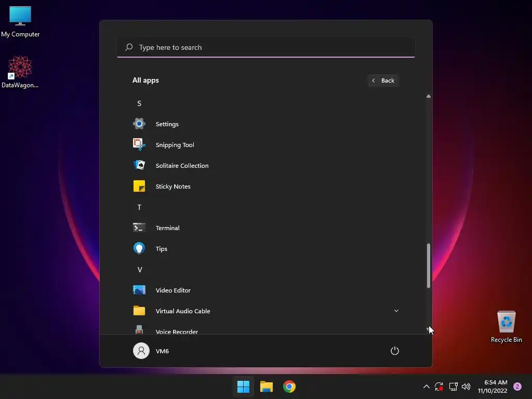
Task: Open the volume speaker tray icon
Action: point(466,387)
